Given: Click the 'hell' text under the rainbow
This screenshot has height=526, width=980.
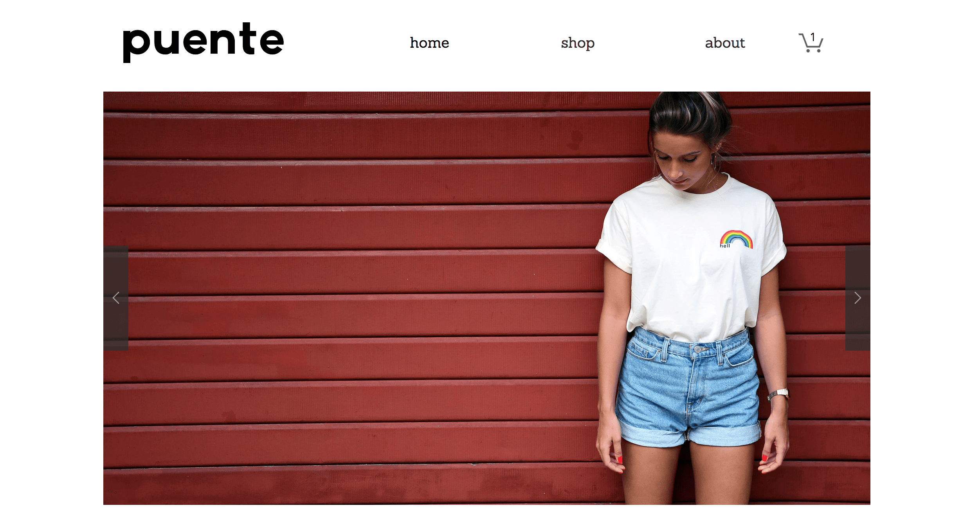Looking at the screenshot, I should (725, 246).
